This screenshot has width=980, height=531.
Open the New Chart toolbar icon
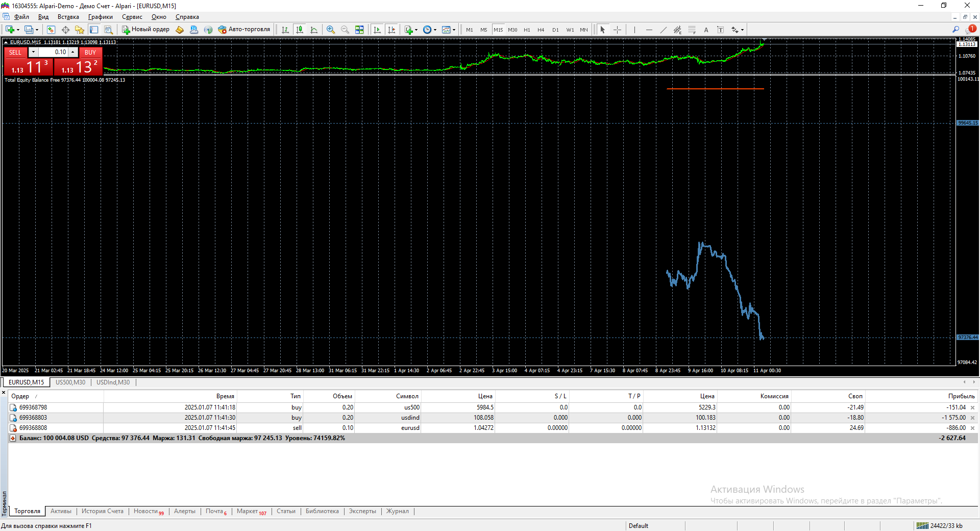(x=10, y=30)
